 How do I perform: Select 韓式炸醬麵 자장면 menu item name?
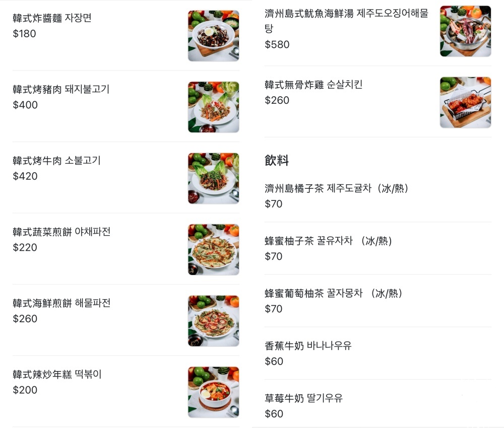52,18
